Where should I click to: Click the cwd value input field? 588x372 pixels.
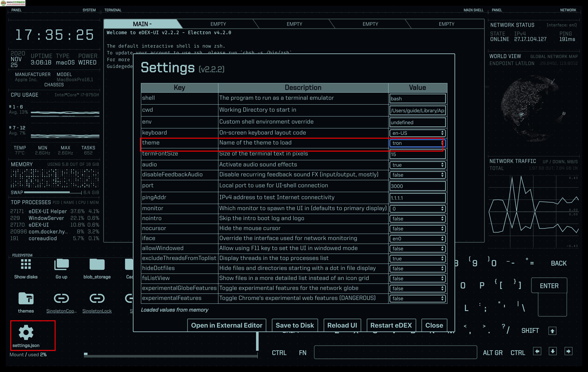click(417, 110)
